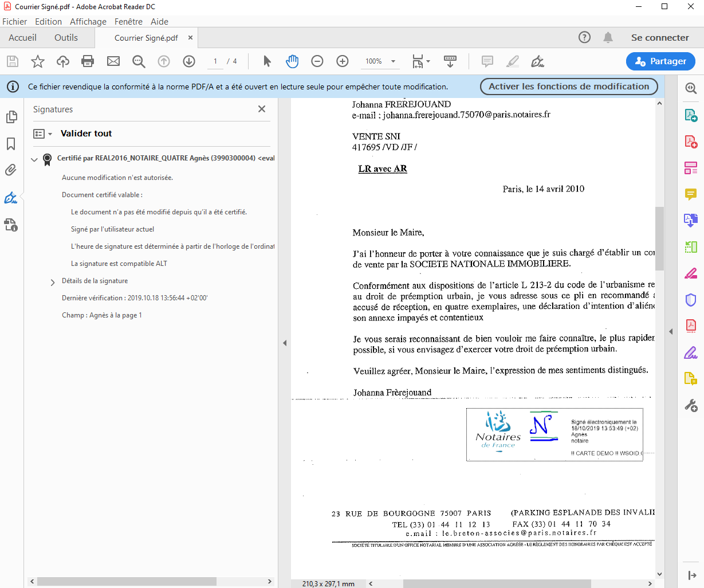Image resolution: width=704 pixels, height=588 pixels.
Task: Close the Courrier Signé.pdf tab
Action: pos(190,38)
